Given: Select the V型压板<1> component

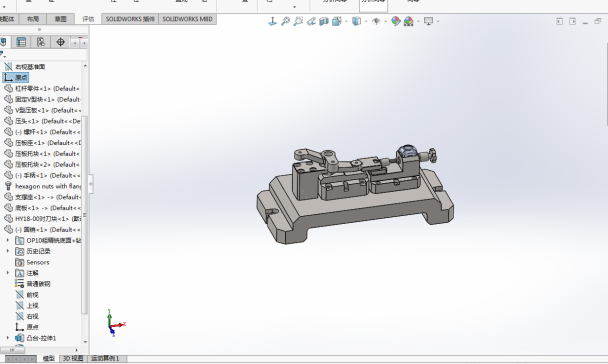Looking at the screenshot, I should click(42, 110).
